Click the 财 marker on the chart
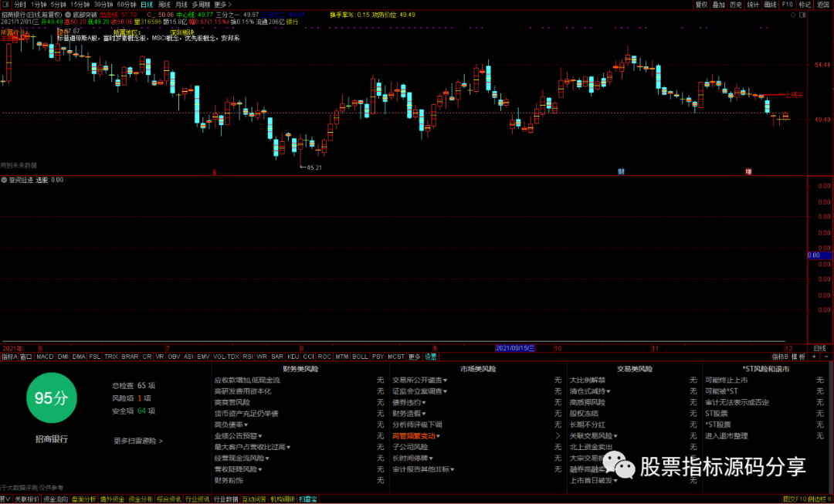The width and height of the screenshot is (834, 504). [x=621, y=171]
